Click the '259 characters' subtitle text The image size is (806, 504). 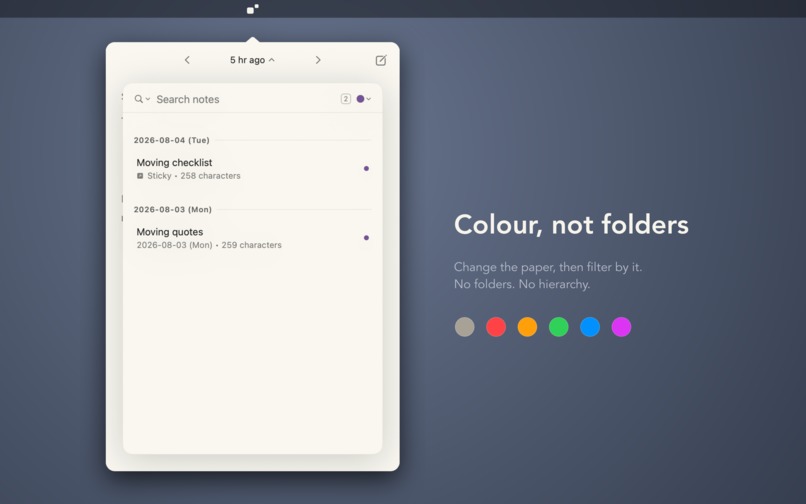(251, 245)
